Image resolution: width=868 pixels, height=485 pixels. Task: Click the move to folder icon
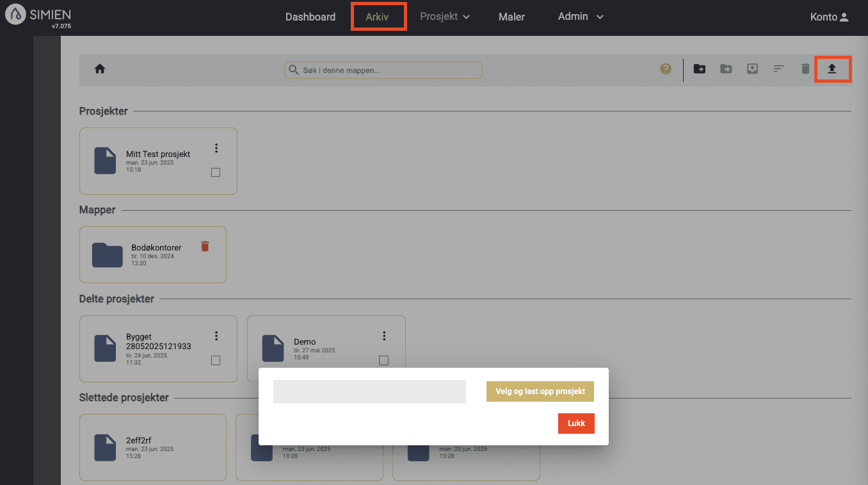pyautogui.click(x=726, y=69)
